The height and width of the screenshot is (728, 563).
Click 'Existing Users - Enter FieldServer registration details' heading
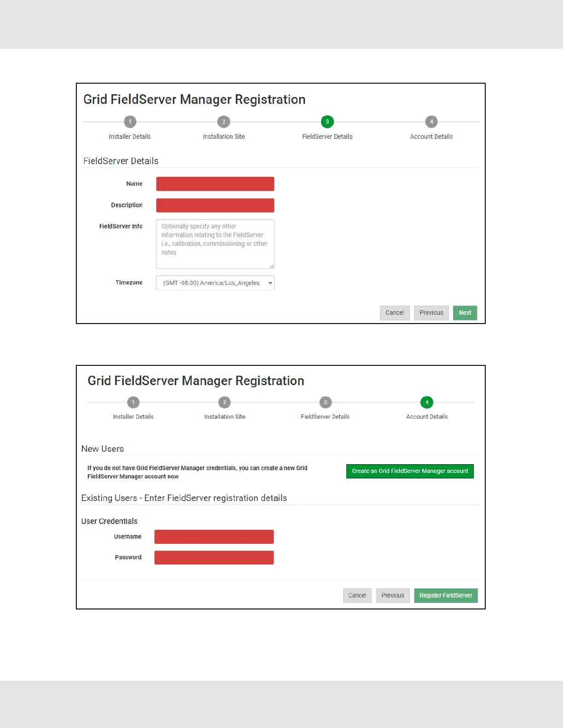(184, 498)
